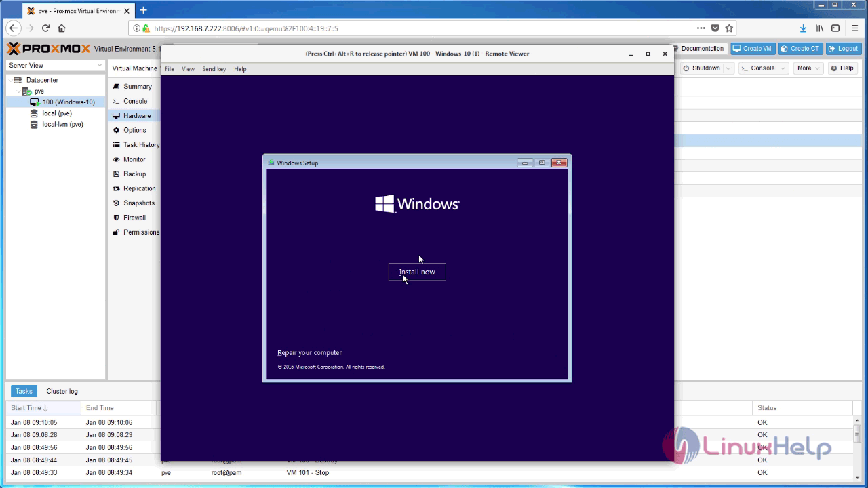
Task: Collapse the pve node arrow
Action: tap(18, 91)
